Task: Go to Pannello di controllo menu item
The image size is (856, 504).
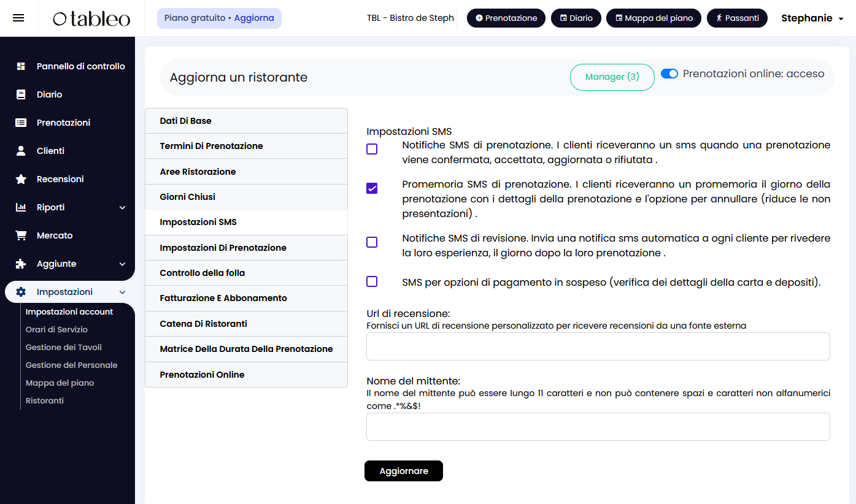Action: pyautogui.click(x=81, y=66)
